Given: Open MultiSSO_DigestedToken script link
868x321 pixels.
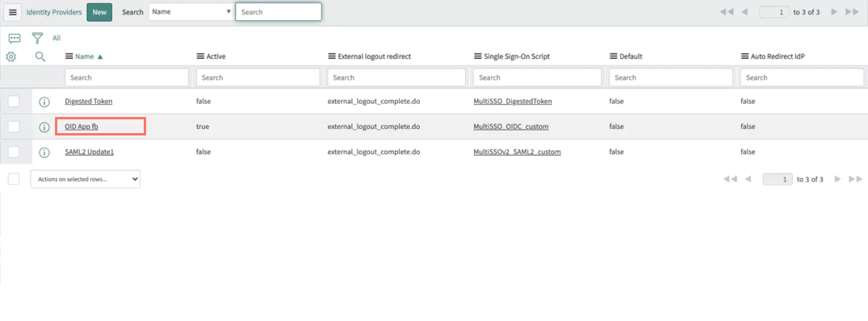Looking at the screenshot, I should (x=513, y=102).
